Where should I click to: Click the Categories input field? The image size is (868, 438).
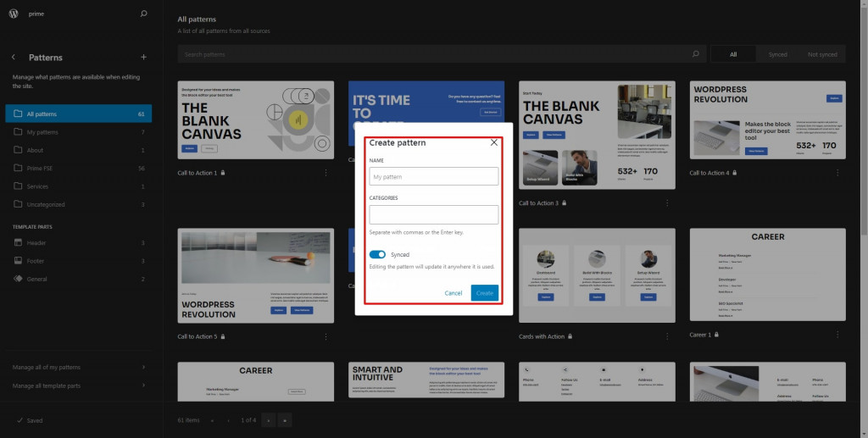[434, 214]
